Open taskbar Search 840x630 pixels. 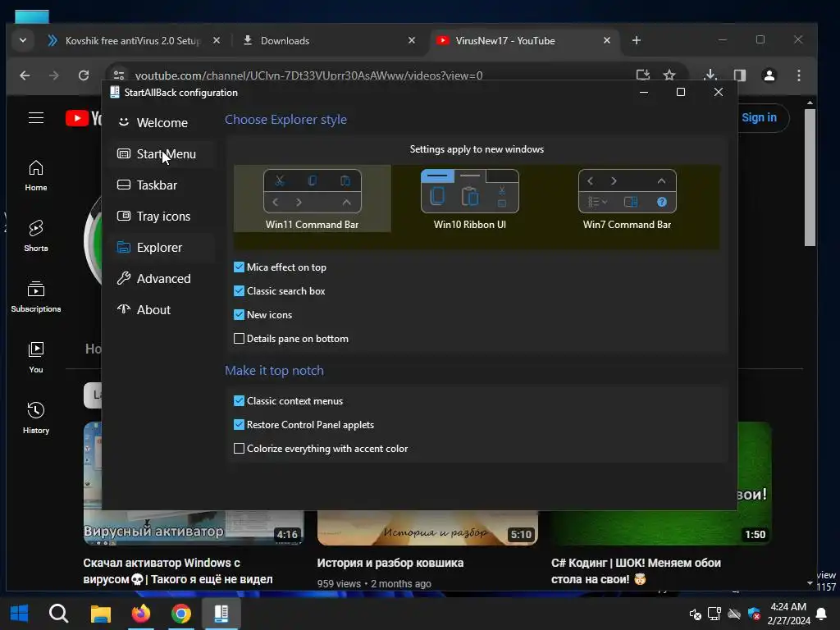(x=59, y=614)
